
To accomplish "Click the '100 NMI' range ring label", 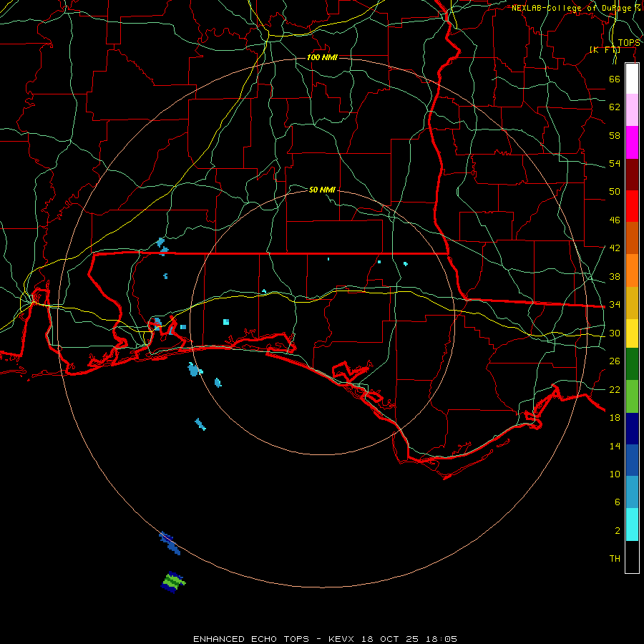I will [x=322, y=57].
